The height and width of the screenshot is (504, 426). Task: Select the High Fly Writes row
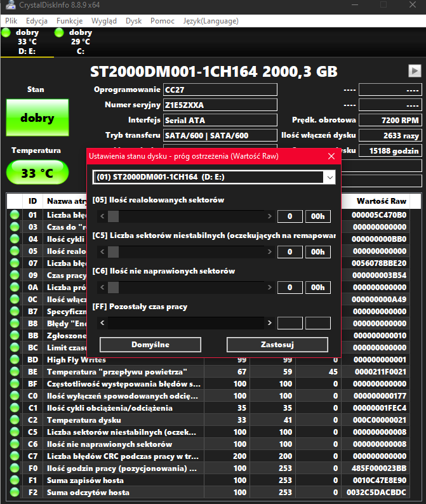coord(208,360)
